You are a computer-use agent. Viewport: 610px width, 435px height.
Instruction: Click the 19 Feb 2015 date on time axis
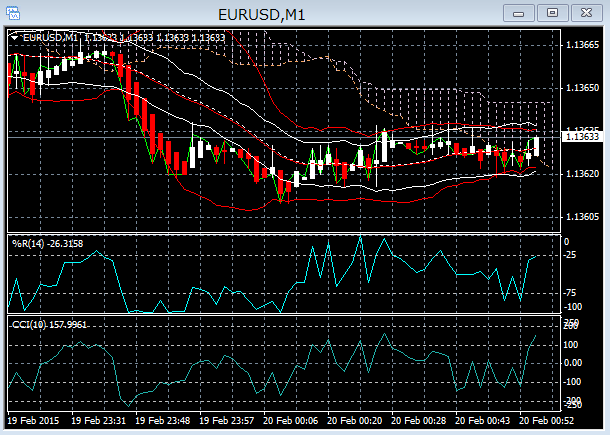(35, 420)
